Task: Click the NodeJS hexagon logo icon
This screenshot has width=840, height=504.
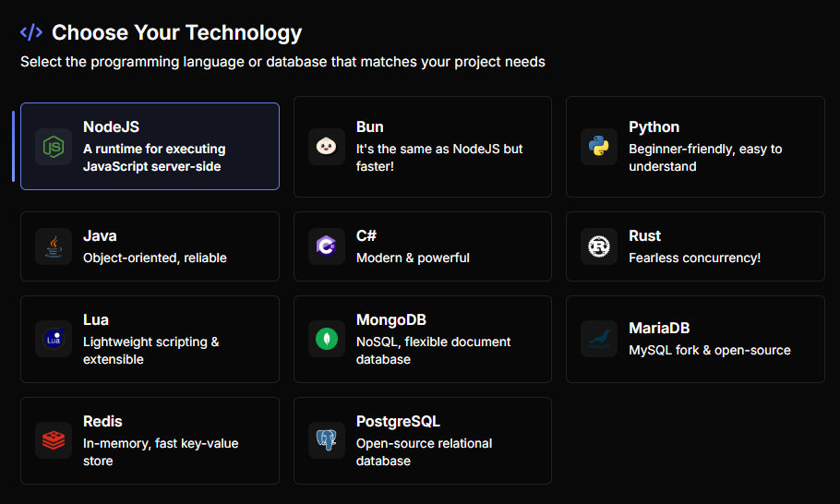Action: [x=54, y=147]
